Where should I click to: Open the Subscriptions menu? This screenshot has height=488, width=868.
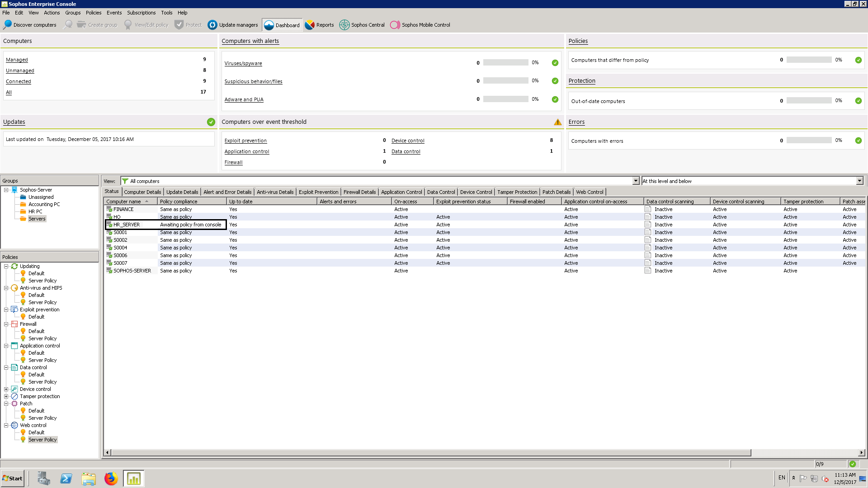tap(141, 13)
